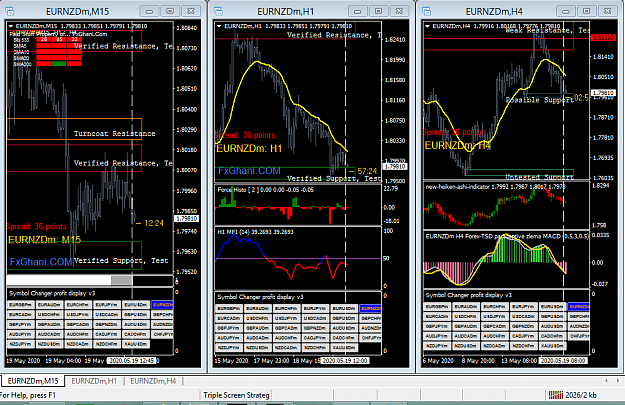Click the For Help, press F1 status text
The height and width of the screenshot is (405, 625).
(28, 395)
